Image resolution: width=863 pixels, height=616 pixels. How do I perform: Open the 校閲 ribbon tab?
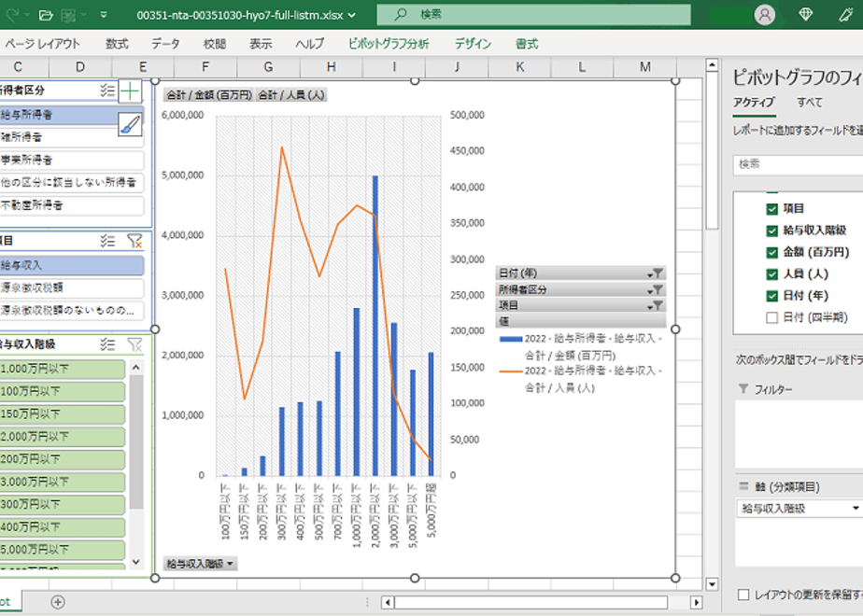tap(214, 44)
